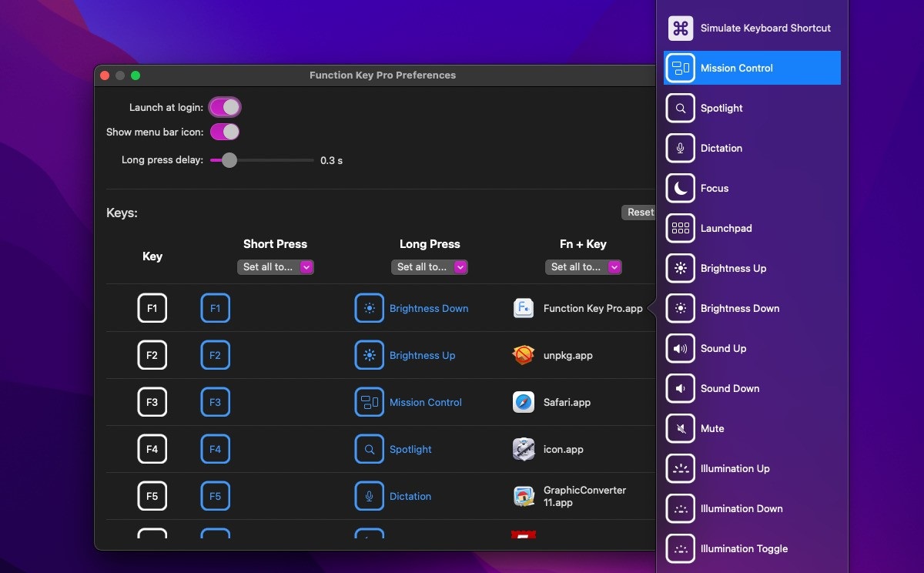The height and width of the screenshot is (573, 924).
Task: Change F2 long press action Brightness Up
Action: pos(405,355)
